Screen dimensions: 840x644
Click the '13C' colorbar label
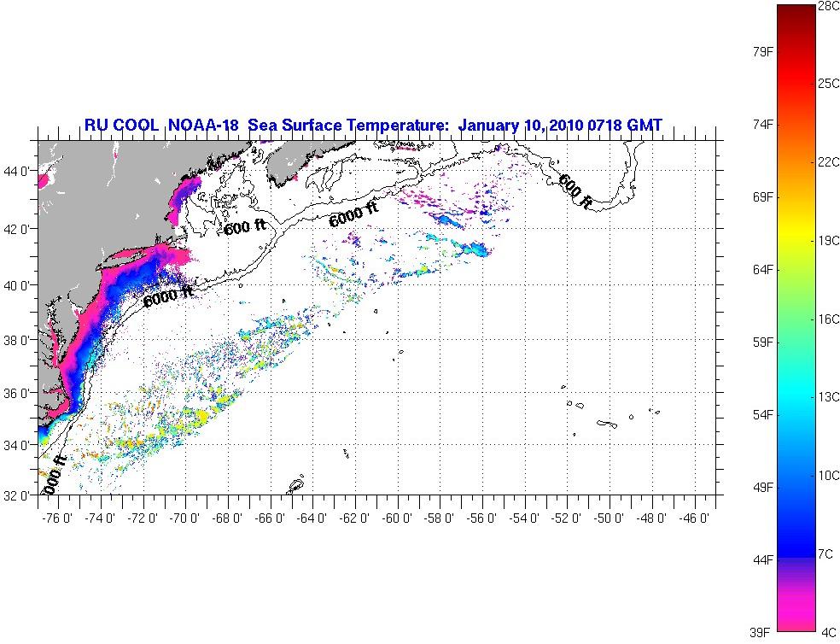[828, 397]
